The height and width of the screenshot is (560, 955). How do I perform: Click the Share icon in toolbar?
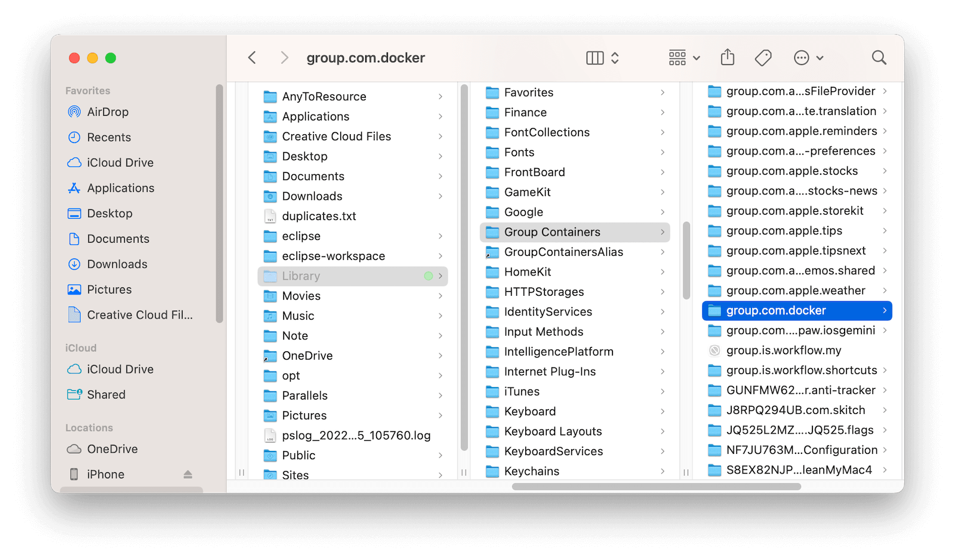point(727,58)
